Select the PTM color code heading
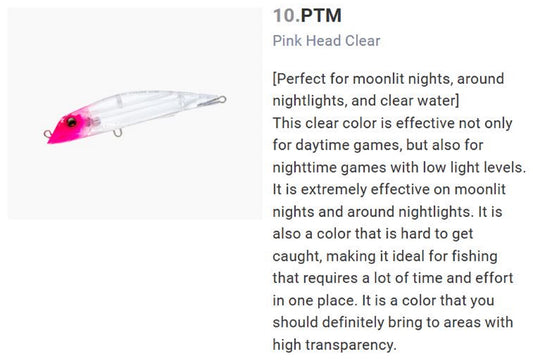Screen dimensions: 533x361 pyautogui.click(x=321, y=16)
